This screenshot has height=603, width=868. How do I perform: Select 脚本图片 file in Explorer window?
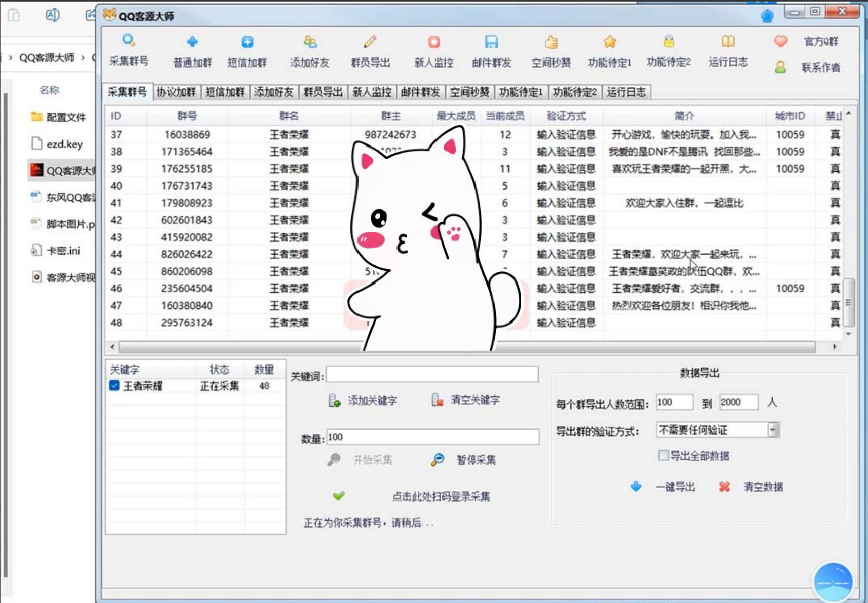tap(62, 224)
